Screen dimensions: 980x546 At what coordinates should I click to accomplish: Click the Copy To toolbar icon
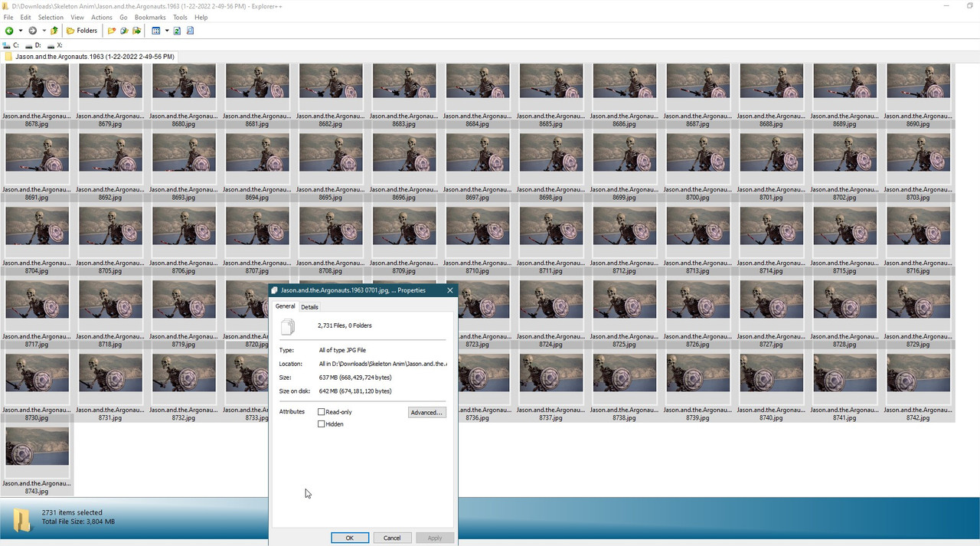(x=124, y=31)
